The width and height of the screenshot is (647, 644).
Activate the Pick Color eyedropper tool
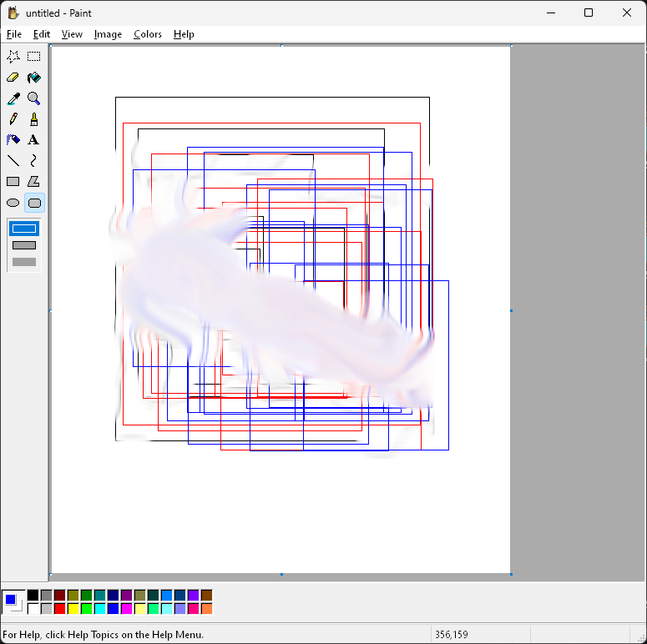click(13, 98)
